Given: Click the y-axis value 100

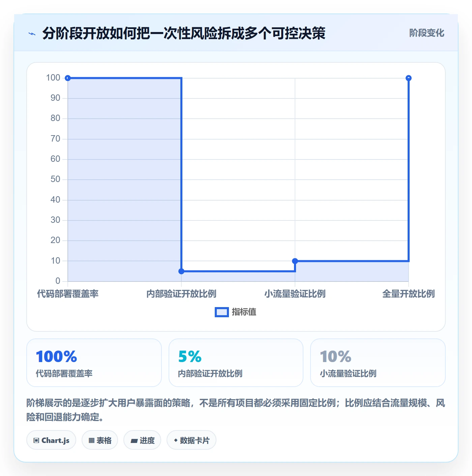Looking at the screenshot, I should point(53,78).
